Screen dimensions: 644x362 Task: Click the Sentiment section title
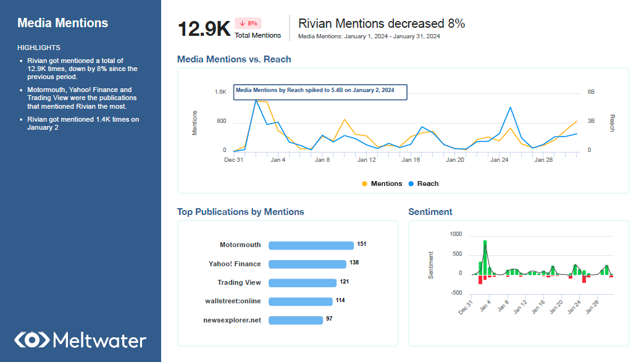pos(430,212)
